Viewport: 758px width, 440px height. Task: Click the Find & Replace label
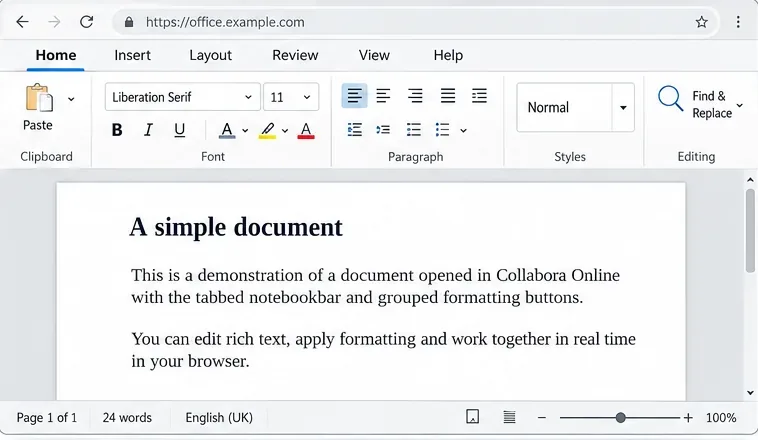[712, 104]
